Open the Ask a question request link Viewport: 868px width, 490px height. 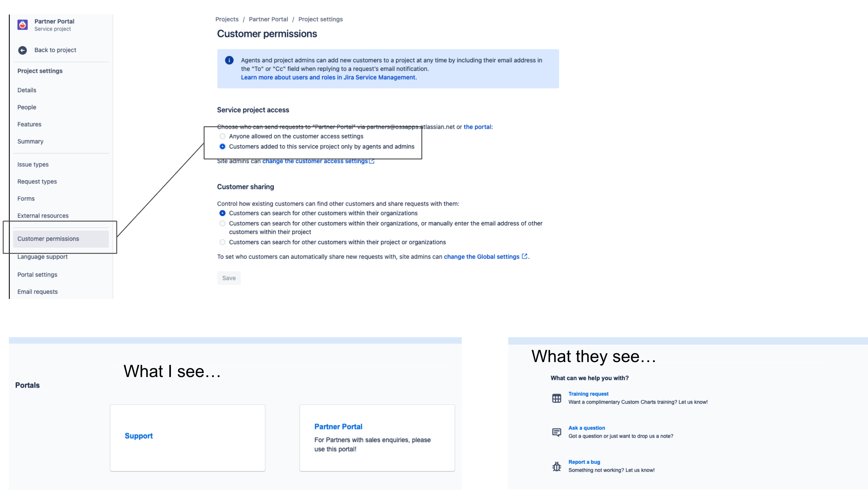click(x=586, y=428)
